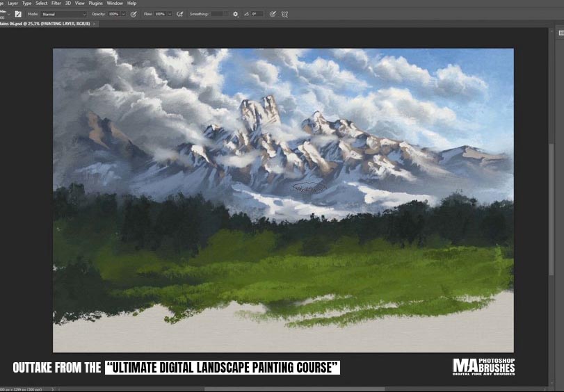
Task: Open the Filter menu
Action: tap(56, 3)
